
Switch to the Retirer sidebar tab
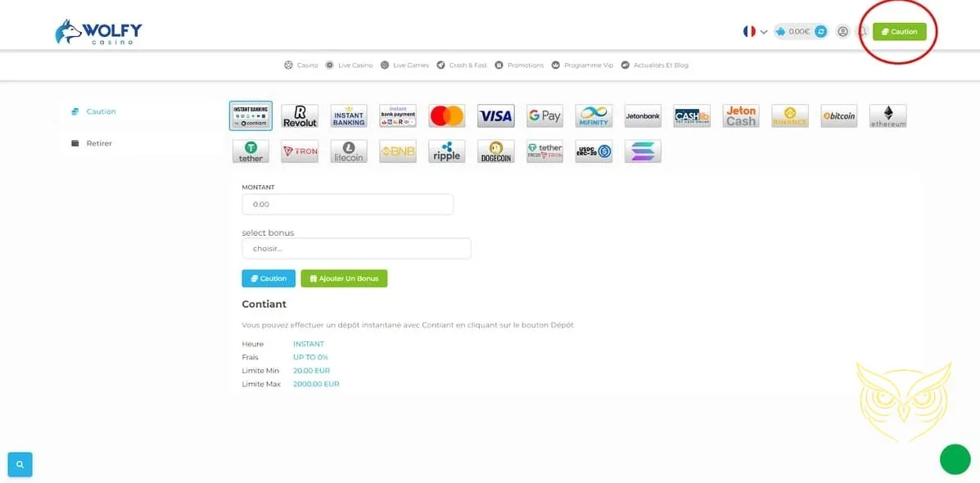pyautogui.click(x=99, y=143)
